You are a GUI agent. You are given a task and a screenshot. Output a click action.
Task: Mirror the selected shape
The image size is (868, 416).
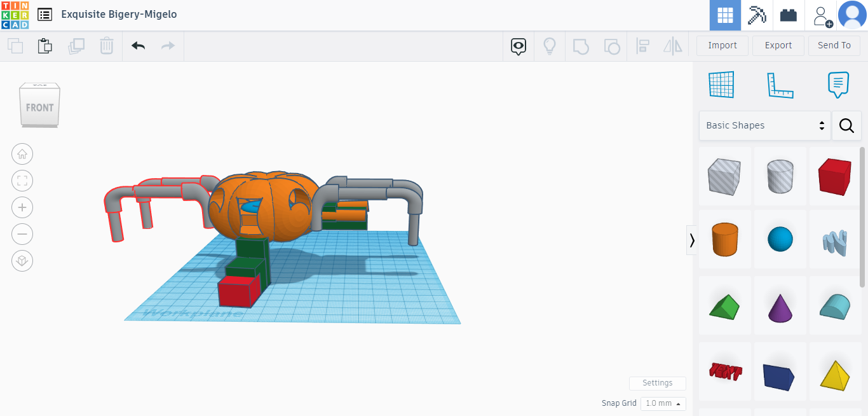click(x=672, y=46)
